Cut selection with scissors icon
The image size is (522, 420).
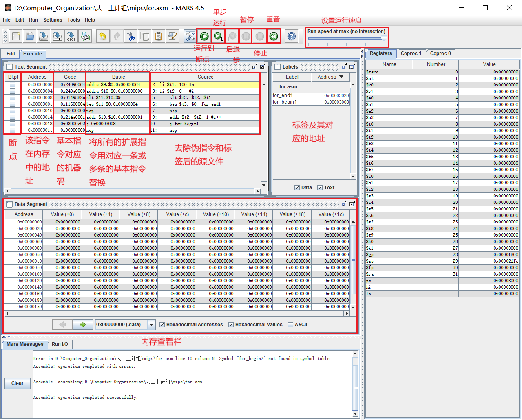[x=131, y=36]
